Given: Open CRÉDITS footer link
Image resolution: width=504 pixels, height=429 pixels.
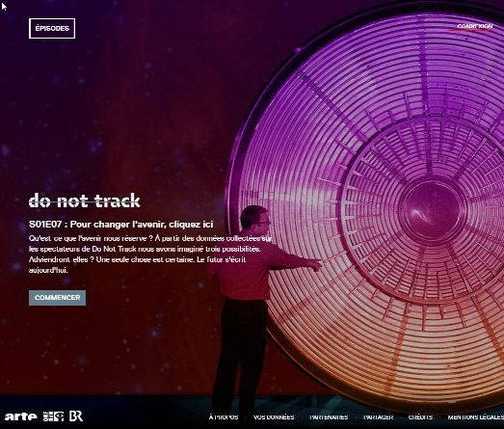Looking at the screenshot, I should point(420,417).
